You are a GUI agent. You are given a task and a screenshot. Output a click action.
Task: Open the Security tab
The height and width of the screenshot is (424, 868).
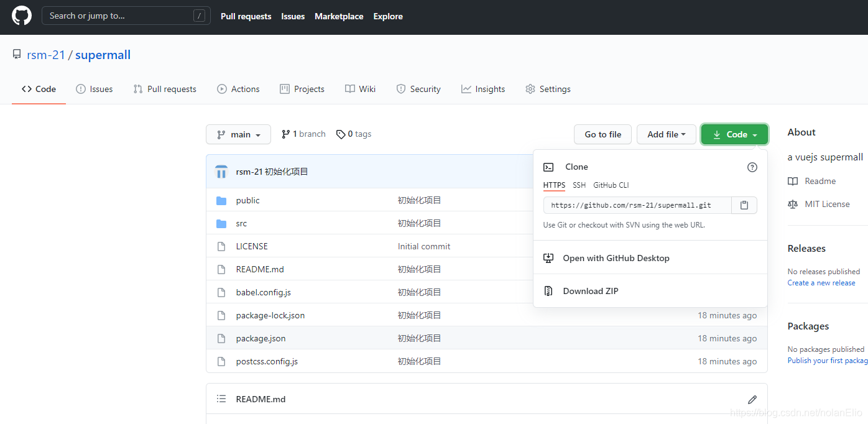coord(418,89)
